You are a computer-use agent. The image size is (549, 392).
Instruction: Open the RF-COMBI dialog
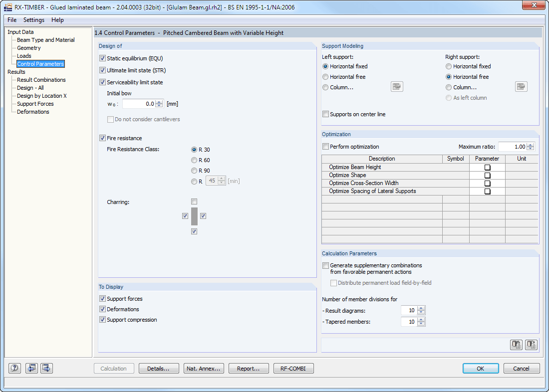pyautogui.click(x=293, y=368)
